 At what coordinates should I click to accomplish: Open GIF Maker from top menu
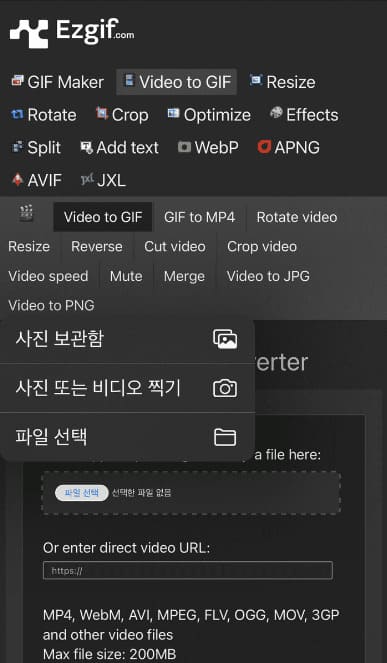58,82
